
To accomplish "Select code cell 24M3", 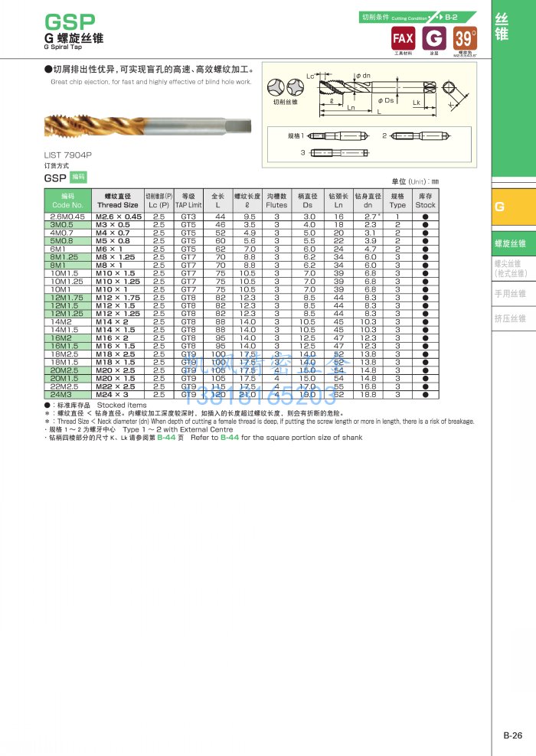I will pyautogui.click(x=67, y=394).
